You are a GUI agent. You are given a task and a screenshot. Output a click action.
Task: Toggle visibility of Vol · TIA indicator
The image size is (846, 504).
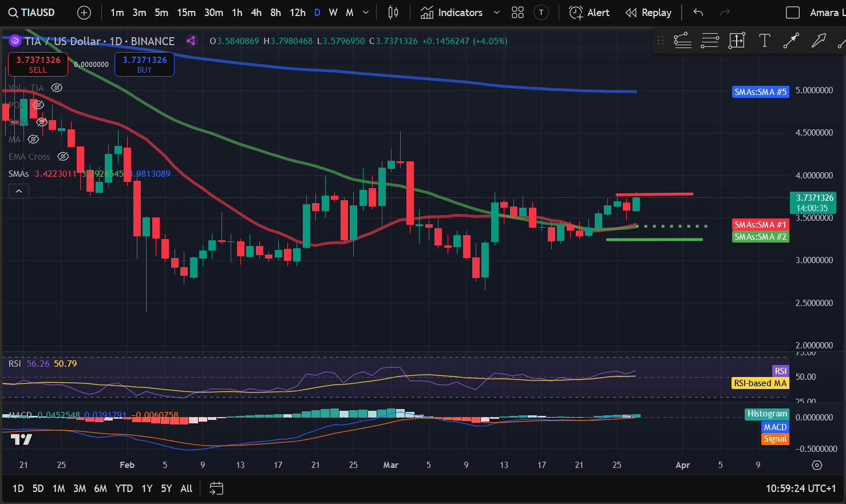(x=57, y=88)
